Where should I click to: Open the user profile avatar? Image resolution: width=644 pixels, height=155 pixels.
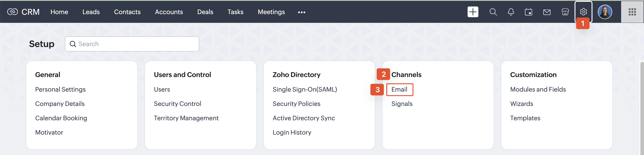pos(605,12)
